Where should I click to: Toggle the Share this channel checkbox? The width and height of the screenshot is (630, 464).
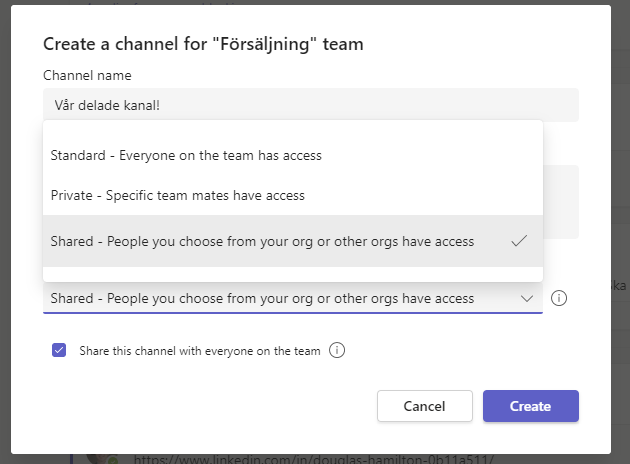59,350
